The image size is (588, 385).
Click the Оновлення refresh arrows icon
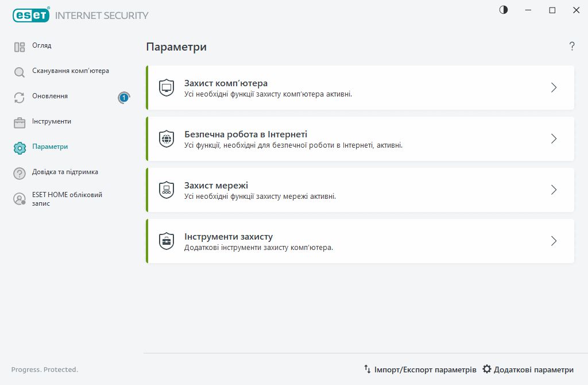click(20, 98)
